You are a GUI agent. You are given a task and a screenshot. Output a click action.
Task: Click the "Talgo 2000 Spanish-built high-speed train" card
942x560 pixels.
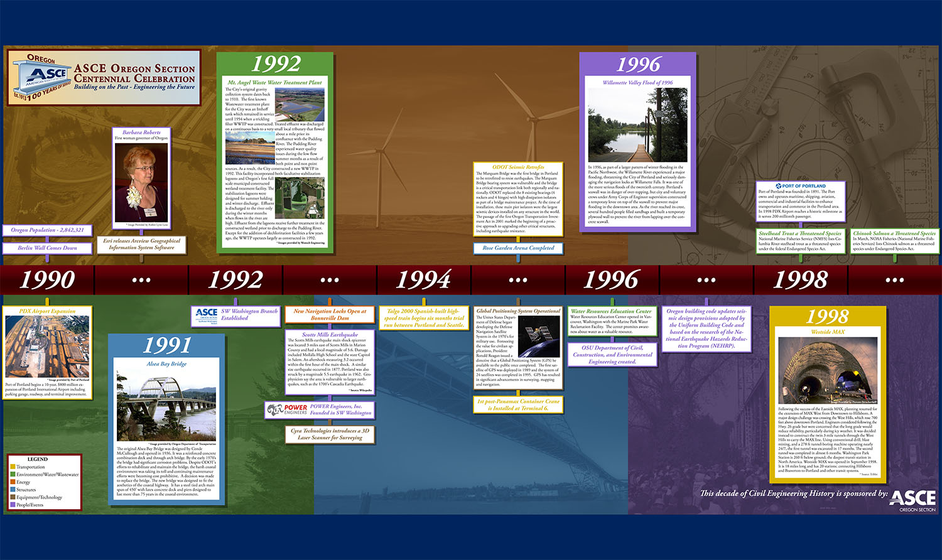[x=424, y=318]
